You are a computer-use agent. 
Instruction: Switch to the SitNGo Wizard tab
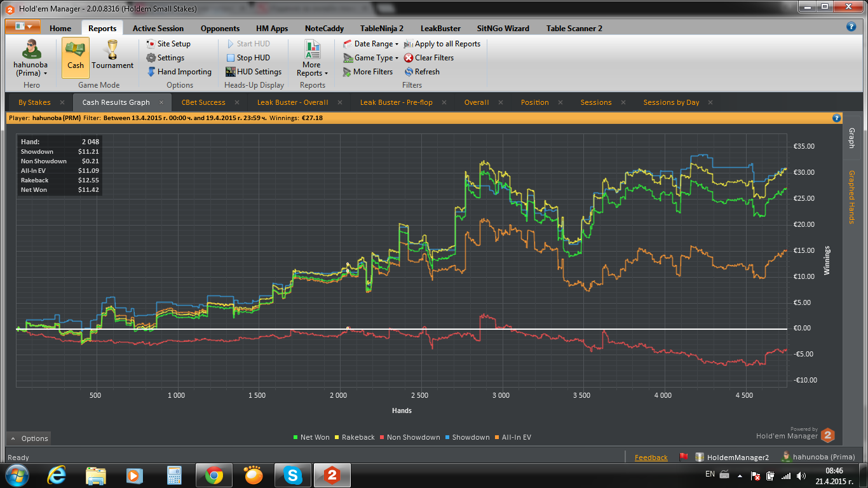pos(503,28)
